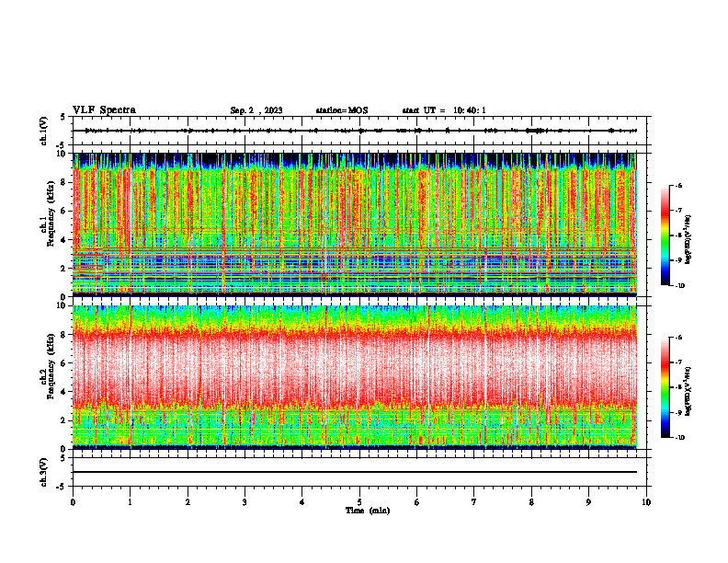Screen dimensions: 728x563
Task: Click the "7" tick on the time axis
Action: pyautogui.click(x=474, y=502)
